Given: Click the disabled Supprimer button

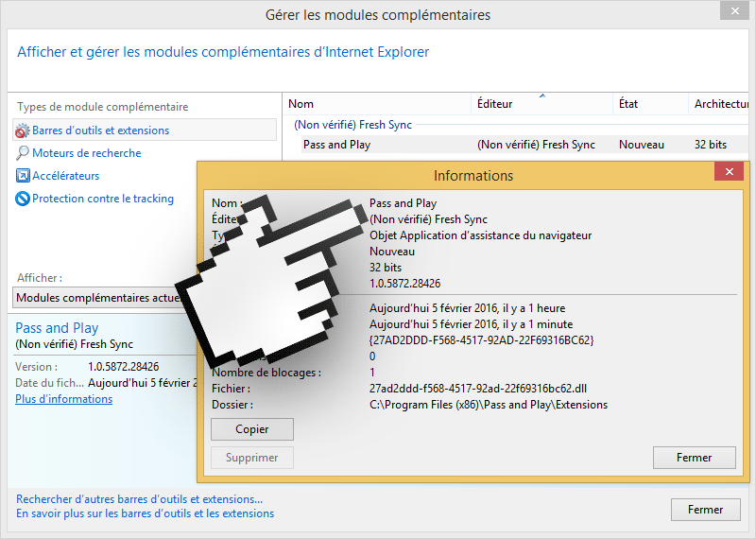Looking at the screenshot, I should click(252, 458).
